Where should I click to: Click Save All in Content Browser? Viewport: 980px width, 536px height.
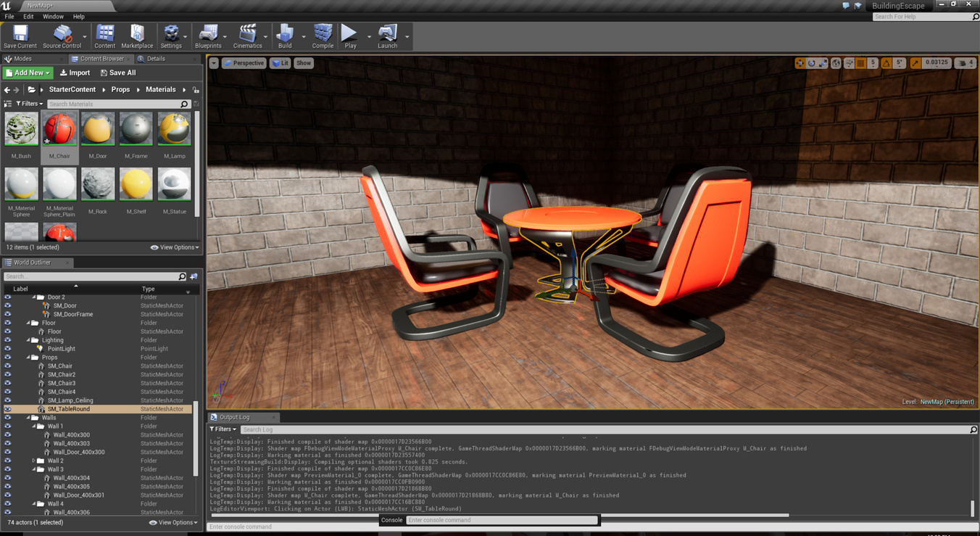[118, 73]
